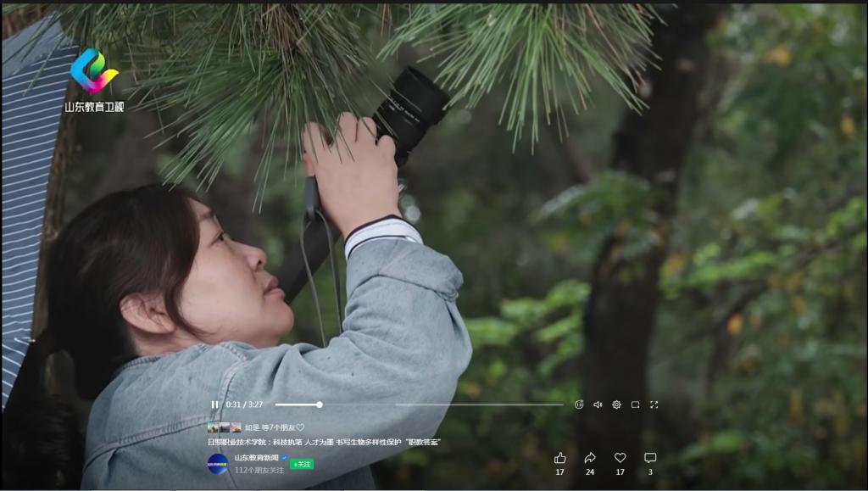
Task: Open 山东教育新闻 channel name link
Action: point(257,457)
